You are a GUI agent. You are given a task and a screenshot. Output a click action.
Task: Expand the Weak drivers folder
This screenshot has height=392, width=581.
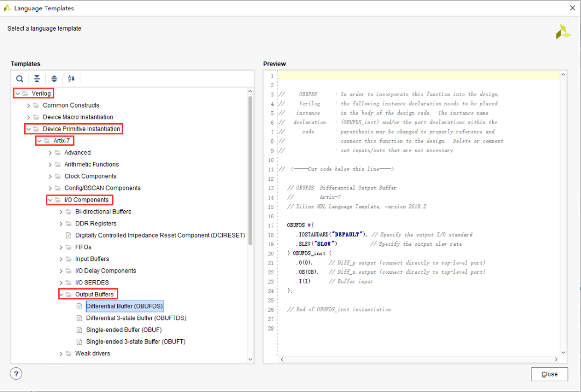(x=61, y=354)
